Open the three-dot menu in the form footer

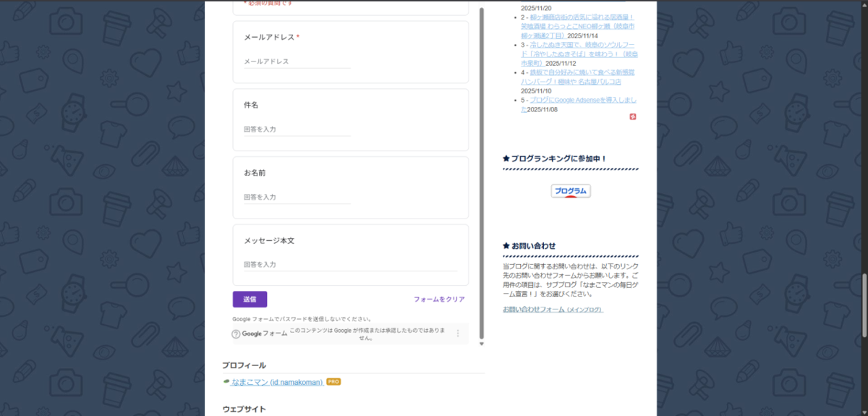click(x=458, y=334)
